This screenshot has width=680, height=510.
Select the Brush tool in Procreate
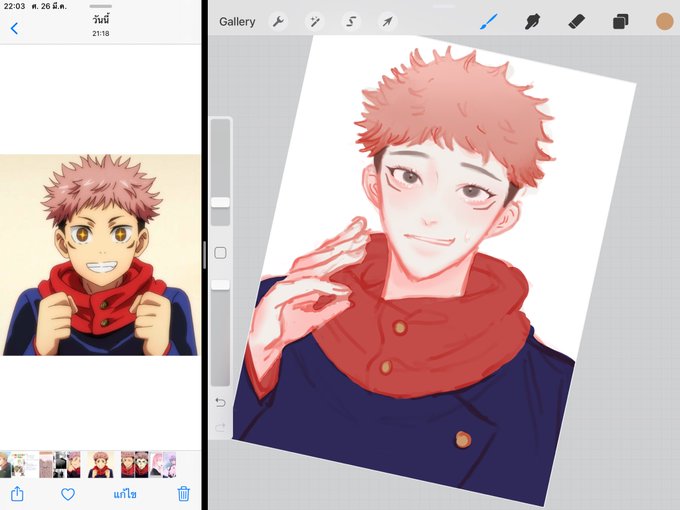pyautogui.click(x=489, y=21)
